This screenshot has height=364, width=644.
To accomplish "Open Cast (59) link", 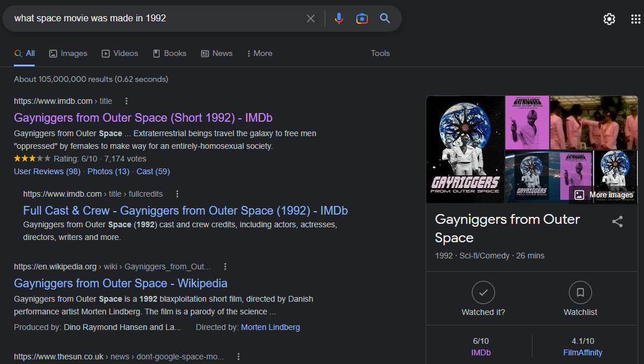I will (153, 171).
